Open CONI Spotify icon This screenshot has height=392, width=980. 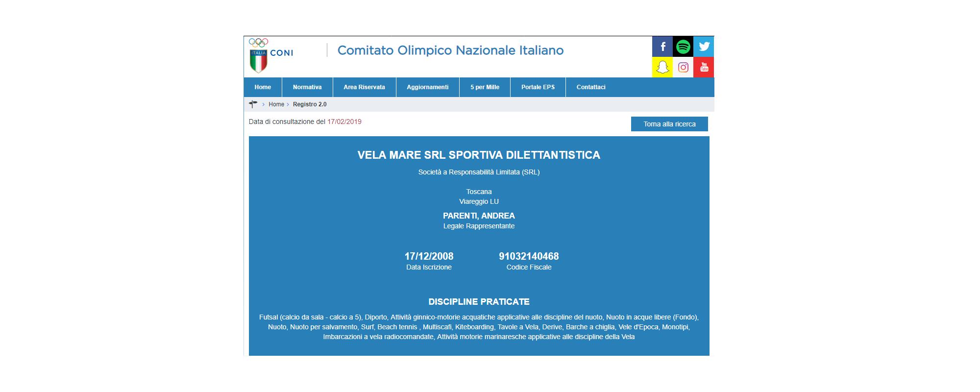click(683, 47)
